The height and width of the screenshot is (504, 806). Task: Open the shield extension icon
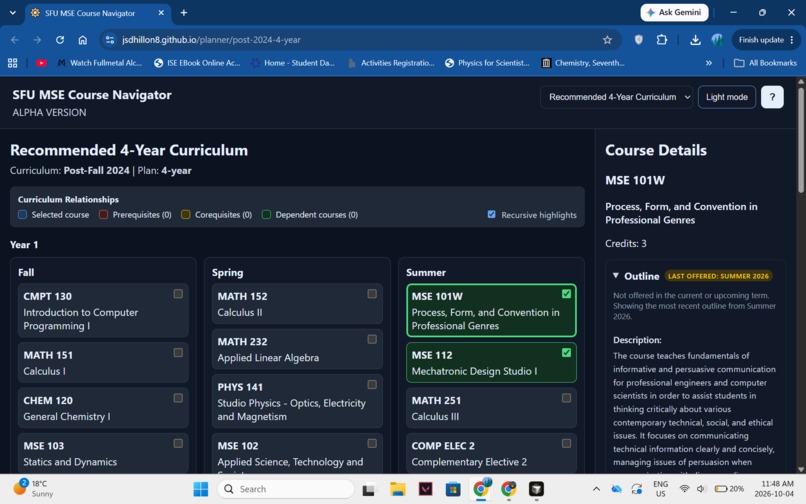[x=638, y=40]
